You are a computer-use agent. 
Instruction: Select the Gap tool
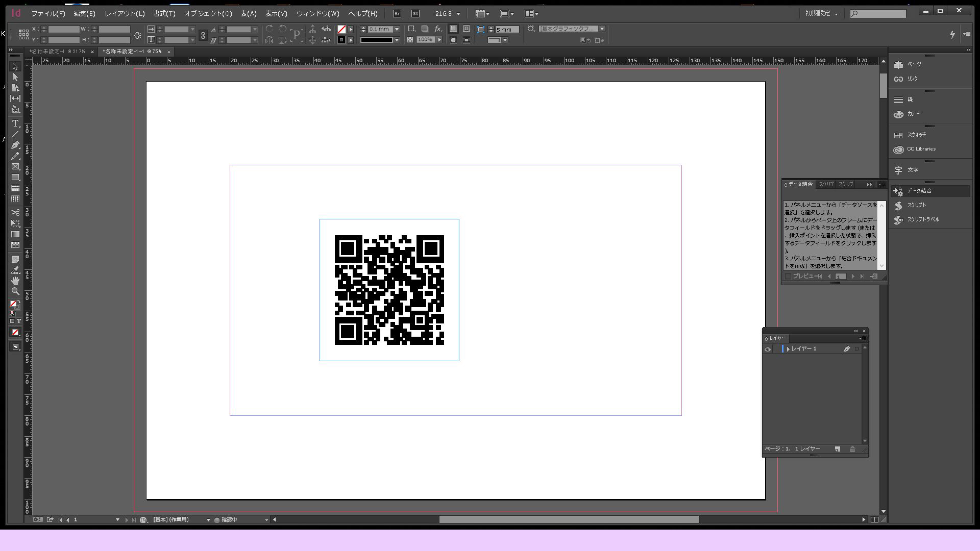[15, 98]
